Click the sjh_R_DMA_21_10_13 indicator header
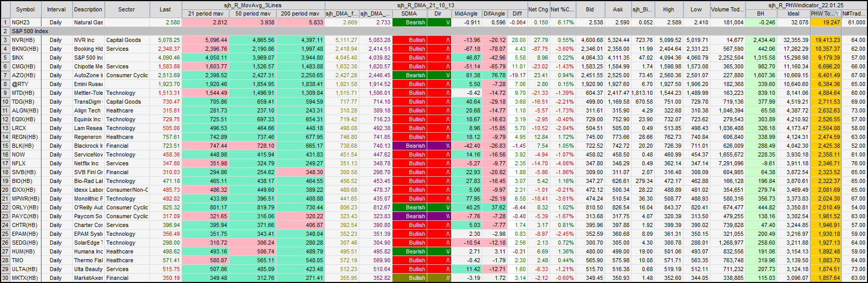This screenshot has height=283, width=868. pos(426,5)
